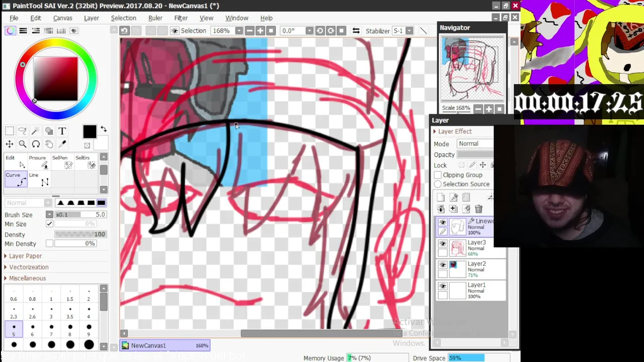Select the shape tool icon
This screenshot has height=362, width=644.
[49, 131]
